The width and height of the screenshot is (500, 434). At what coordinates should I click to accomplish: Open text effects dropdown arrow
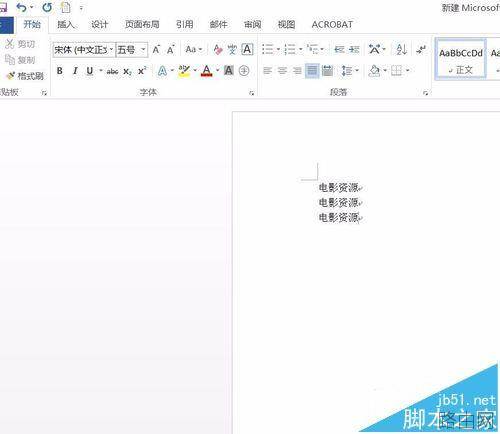[172, 71]
